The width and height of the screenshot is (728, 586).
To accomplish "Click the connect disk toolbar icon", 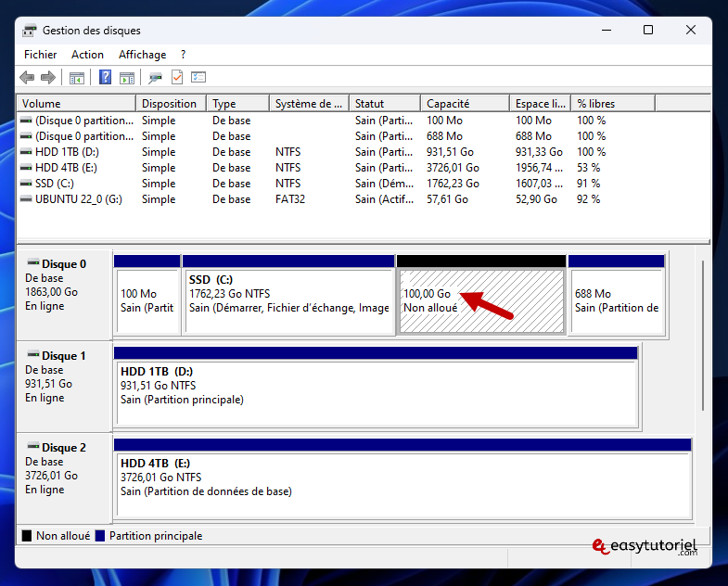I will point(155,78).
